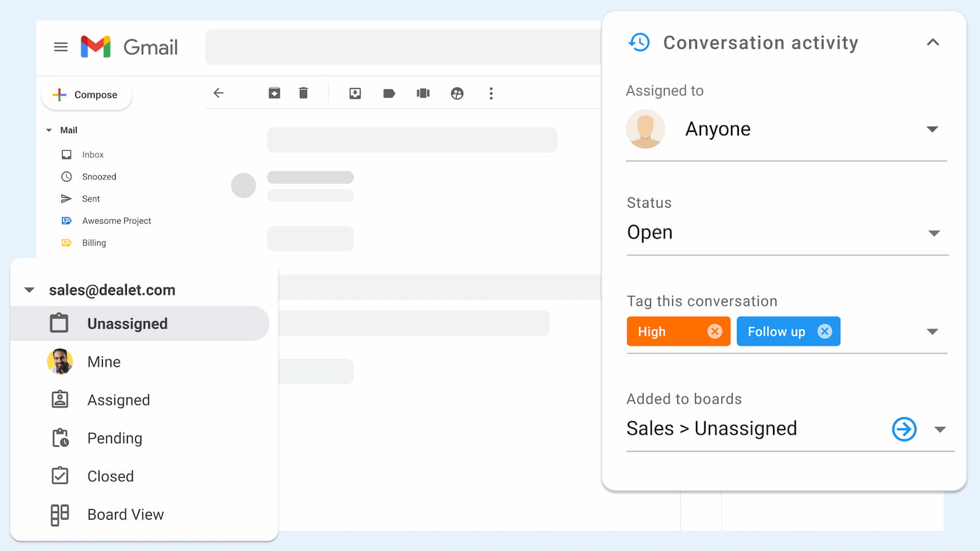Viewport: 980px width, 551px height.
Task: Click the Conversation activity clock icon
Action: pyautogui.click(x=639, y=42)
